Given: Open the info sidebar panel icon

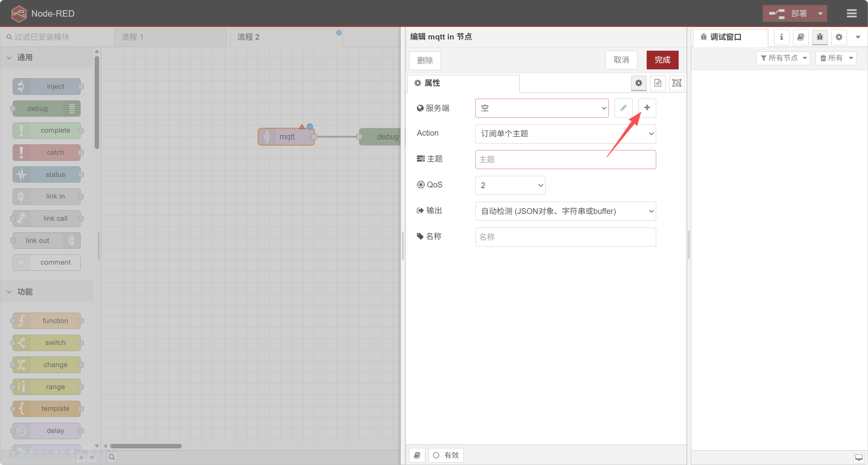Looking at the screenshot, I should click(x=782, y=37).
